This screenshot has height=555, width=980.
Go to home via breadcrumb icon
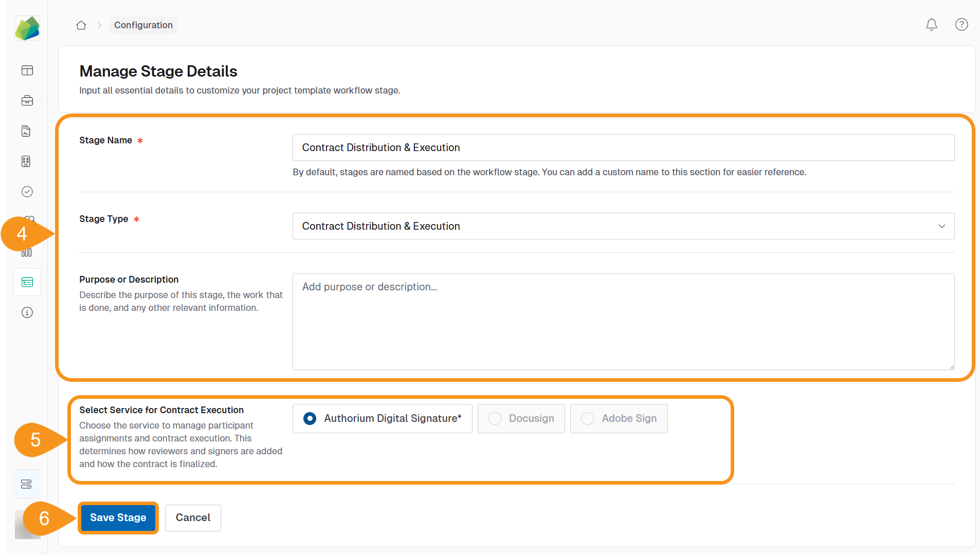[x=81, y=25]
